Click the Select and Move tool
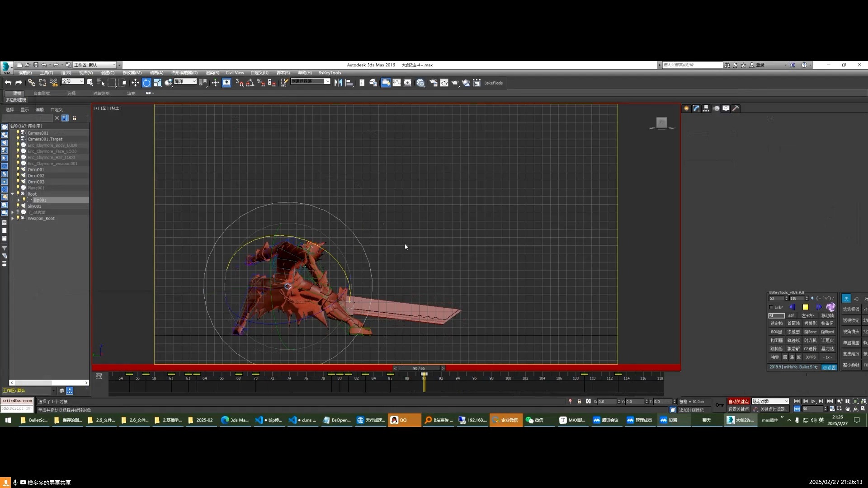 (x=135, y=83)
